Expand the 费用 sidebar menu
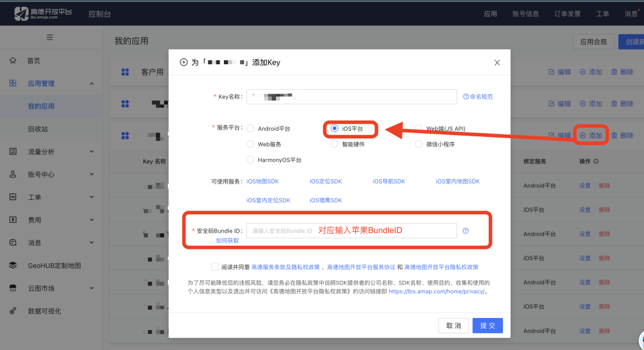This screenshot has width=644, height=350. [91, 220]
